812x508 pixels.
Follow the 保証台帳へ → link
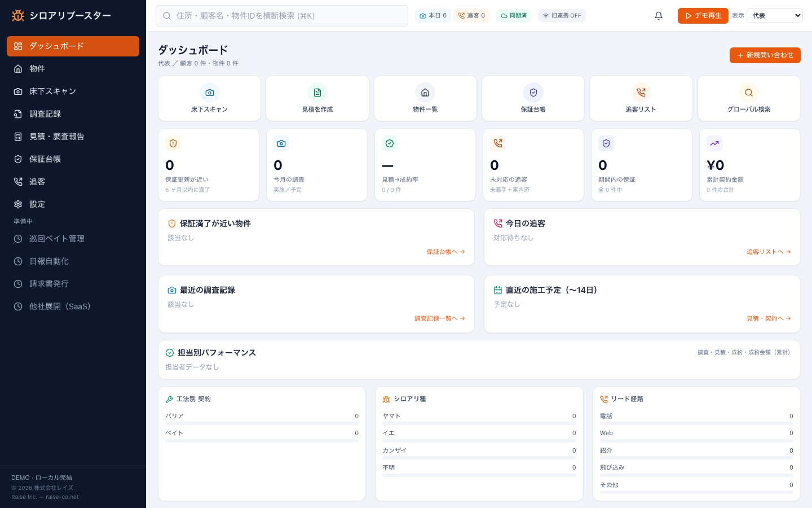point(446,252)
